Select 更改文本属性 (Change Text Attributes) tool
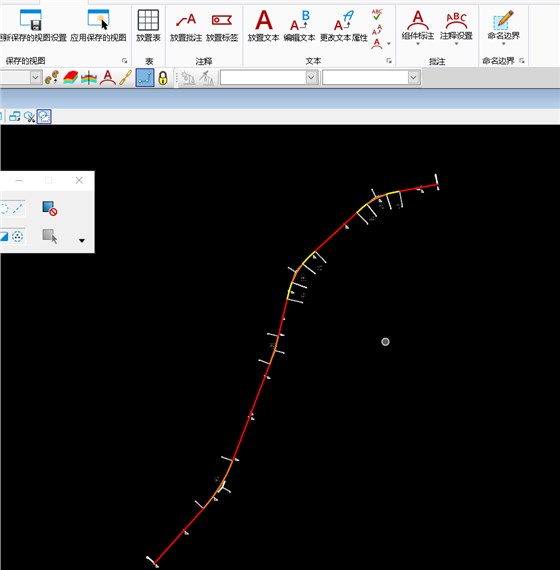Viewport: 560px width, 570px height. coord(344,20)
